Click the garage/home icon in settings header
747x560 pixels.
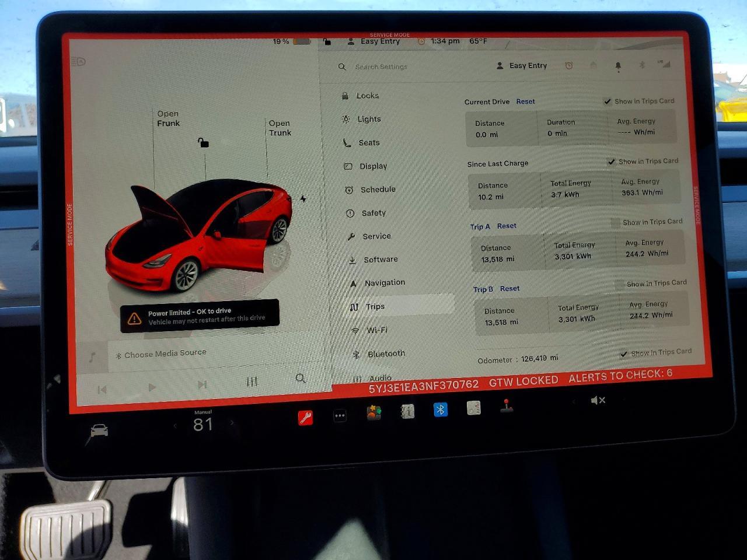594,65
